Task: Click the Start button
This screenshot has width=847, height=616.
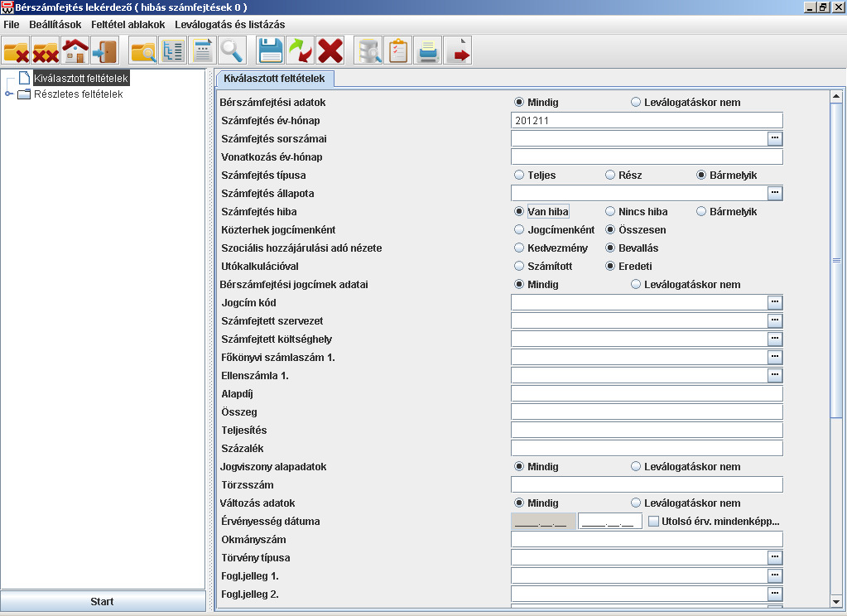Action: (103, 601)
